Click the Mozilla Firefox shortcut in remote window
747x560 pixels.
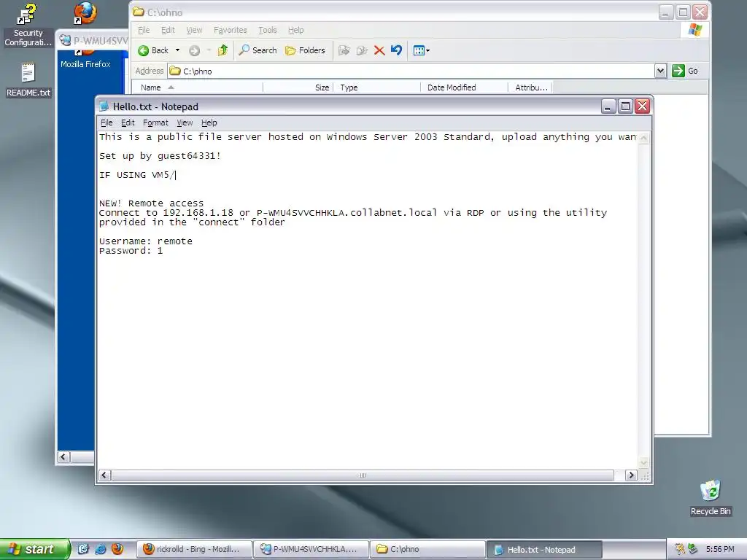click(x=85, y=60)
